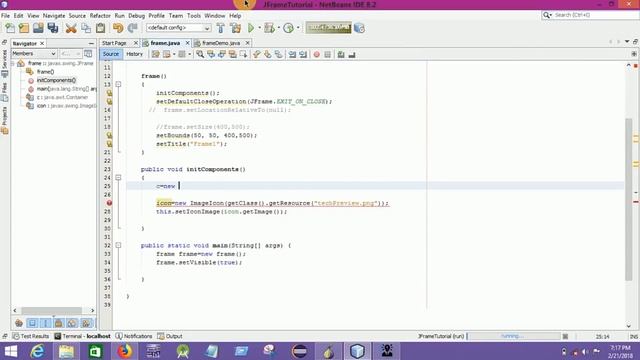Click the Build Project hammer icon

(220, 28)
